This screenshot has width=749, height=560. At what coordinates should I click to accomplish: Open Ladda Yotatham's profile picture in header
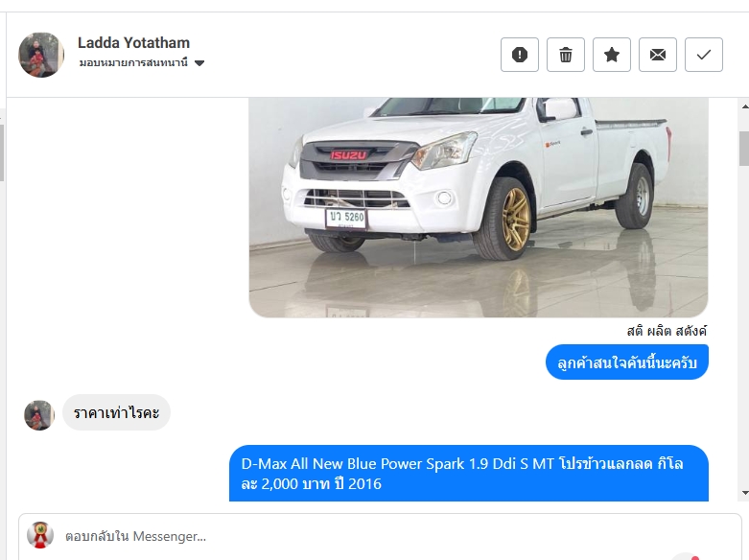coord(41,55)
